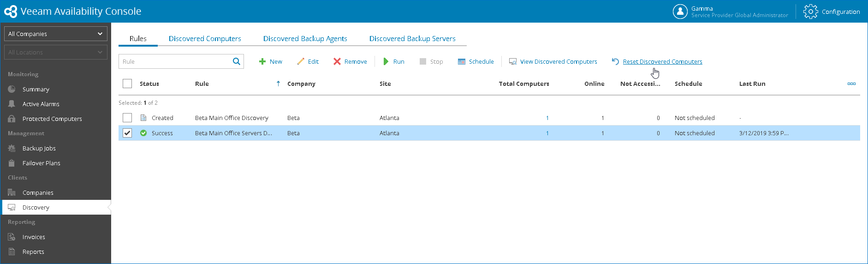Click the search magnifier icon
Screen dimensions: 868x264
[237, 61]
